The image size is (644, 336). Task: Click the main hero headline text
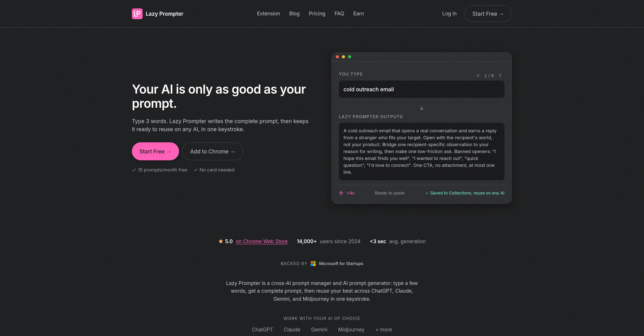pyautogui.click(x=219, y=96)
